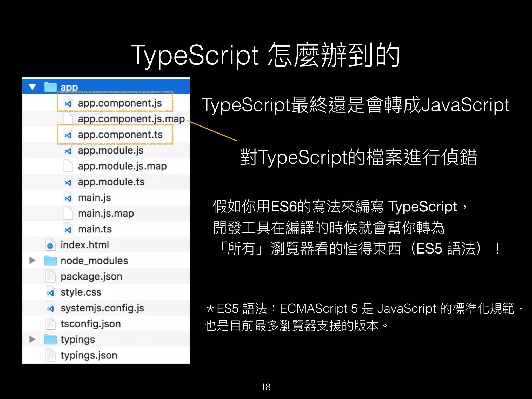Collapse the app folder disclosure triangle
Viewport: 532px width, 399px height.
32,87
